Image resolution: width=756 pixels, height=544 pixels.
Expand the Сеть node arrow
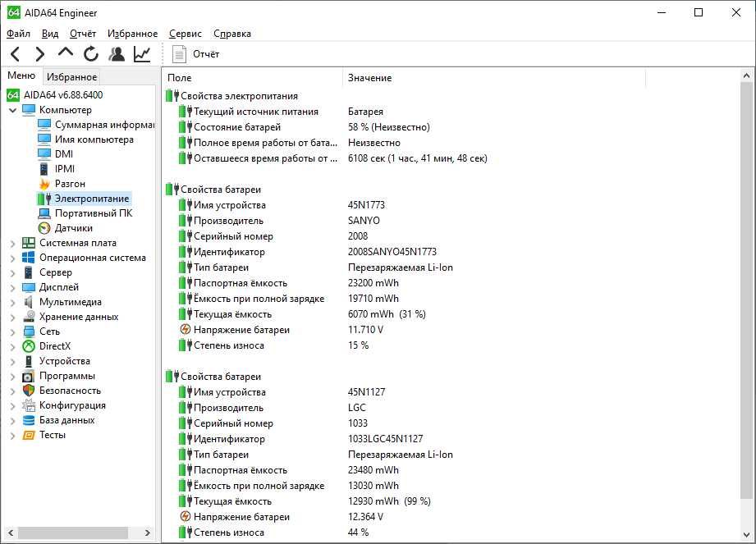point(13,332)
